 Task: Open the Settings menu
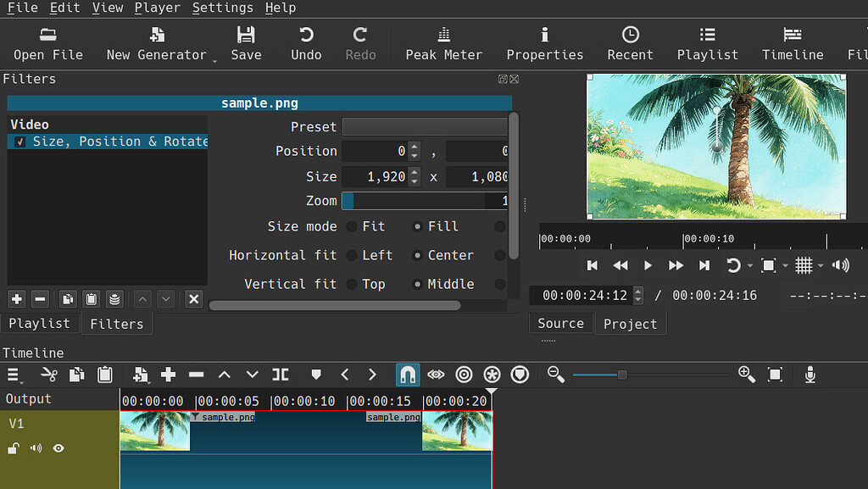222,8
